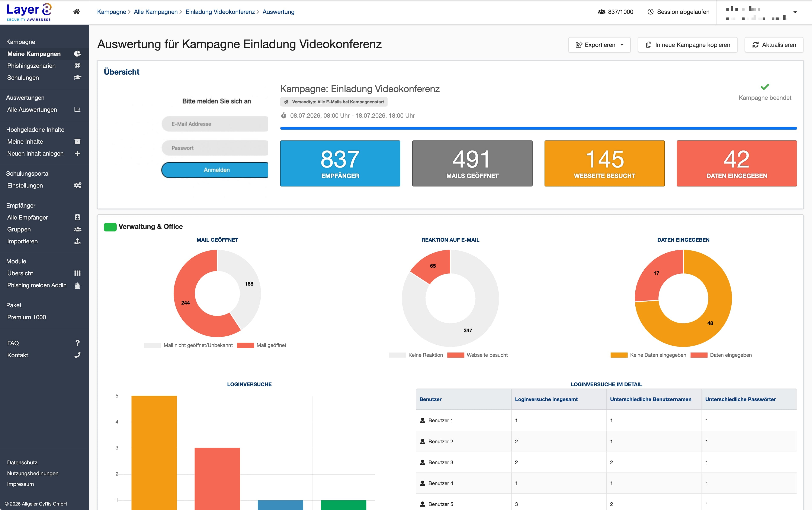Toggle the Daten eingegeben legend swatch
Screen dimensions: 812x510
[699, 355]
